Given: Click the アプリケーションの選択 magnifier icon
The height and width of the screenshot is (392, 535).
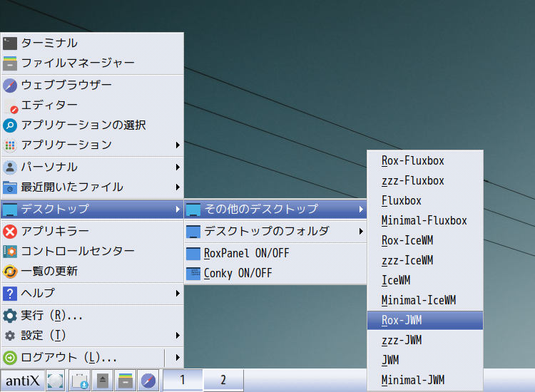Looking at the screenshot, I should 10,125.
